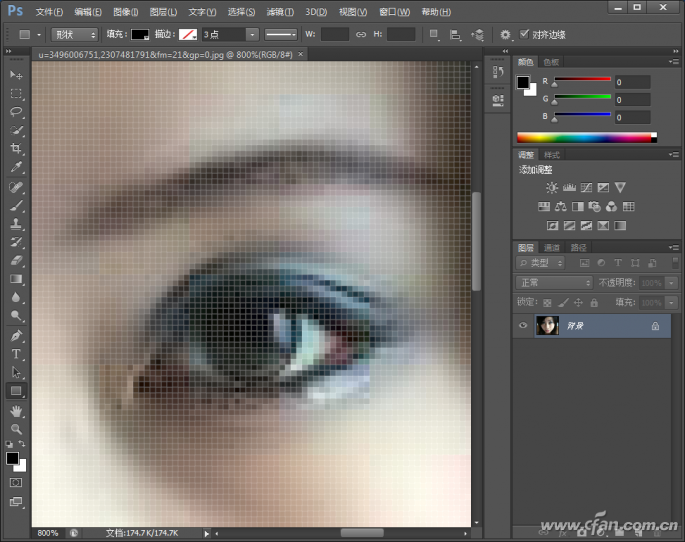Image resolution: width=685 pixels, height=542 pixels.
Task: Toggle pixel layer filter
Action: click(x=585, y=263)
